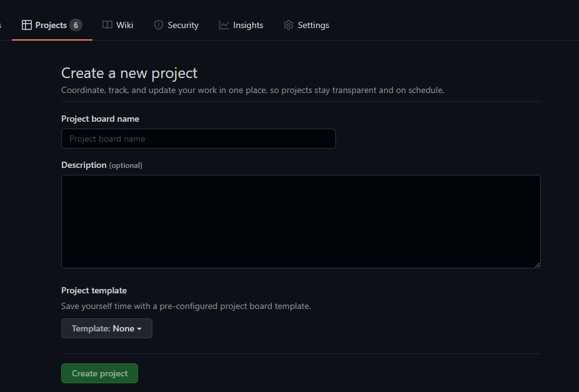Viewport: 579px width, 392px height.
Task: Click the Insights graph icon
Action: [224, 25]
